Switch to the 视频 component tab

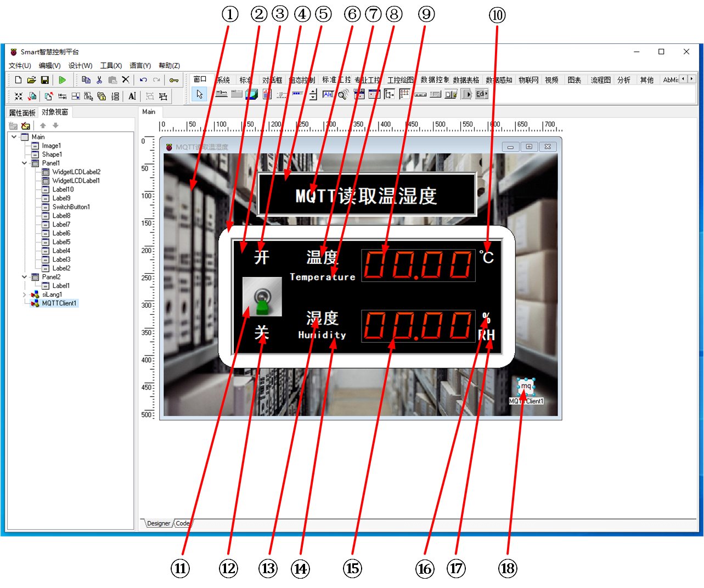tap(551, 80)
